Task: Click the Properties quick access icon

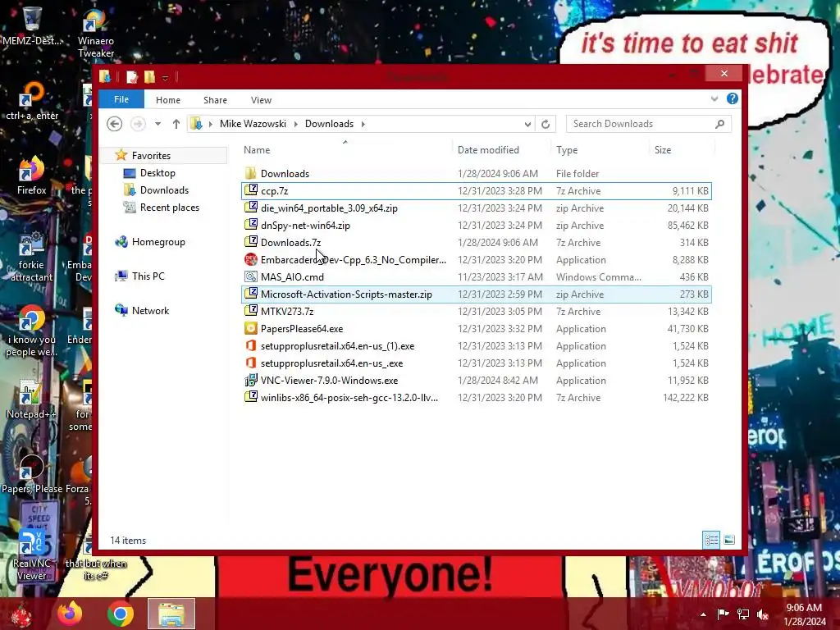Action: [x=132, y=77]
